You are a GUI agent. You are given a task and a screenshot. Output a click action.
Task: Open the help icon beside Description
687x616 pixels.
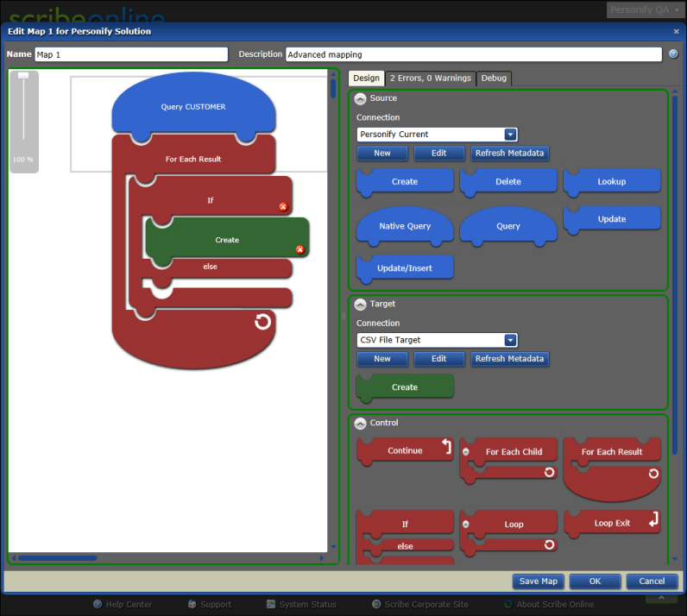point(673,53)
